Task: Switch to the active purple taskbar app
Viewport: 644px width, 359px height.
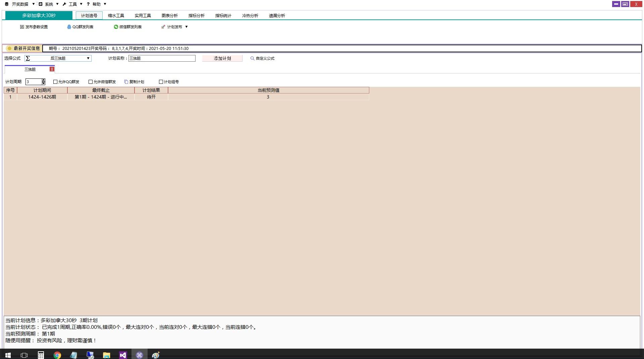Action: (x=139, y=355)
